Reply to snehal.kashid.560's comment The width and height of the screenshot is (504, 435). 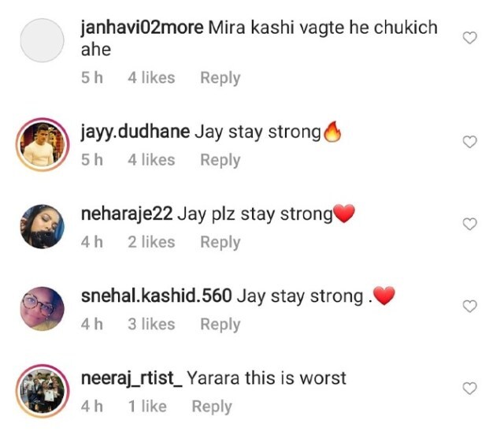(x=220, y=325)
